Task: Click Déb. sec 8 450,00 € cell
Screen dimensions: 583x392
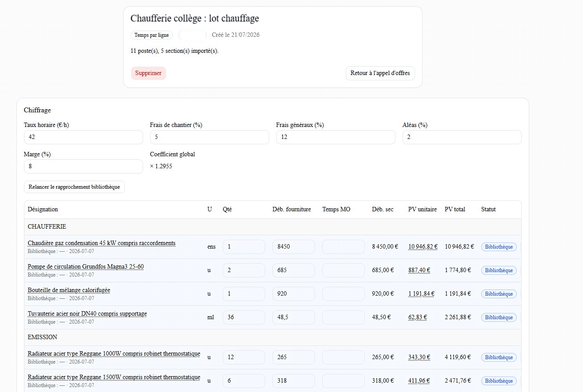Action: (385, 247)
